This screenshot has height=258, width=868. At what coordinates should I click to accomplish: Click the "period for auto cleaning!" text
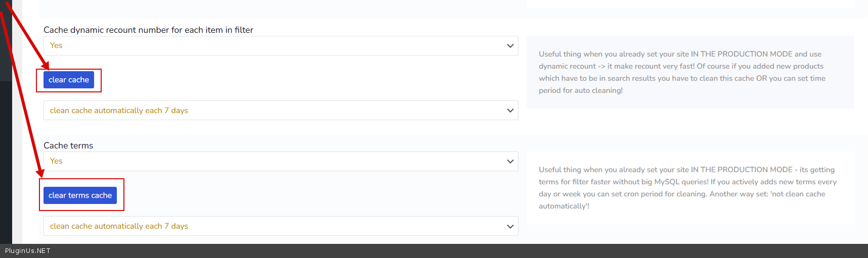[x=581, y=90]
